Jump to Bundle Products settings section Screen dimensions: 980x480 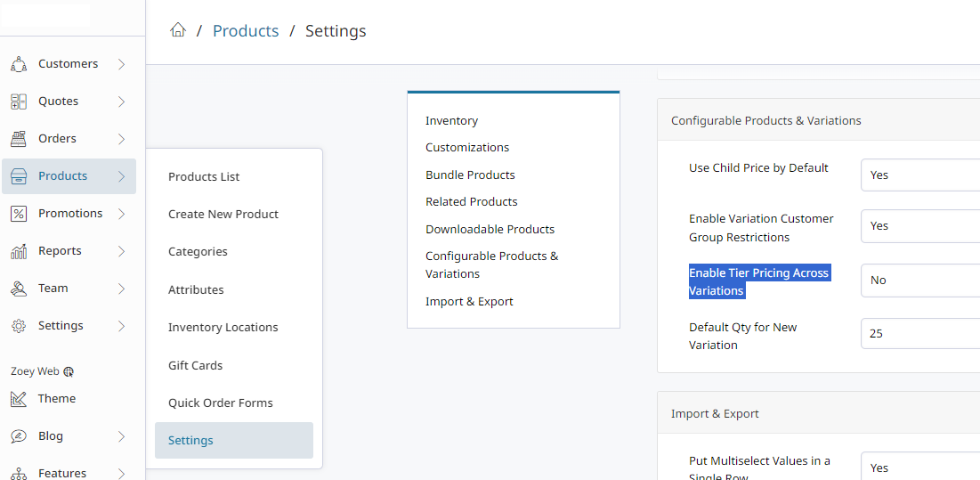(x=470, y=175)
